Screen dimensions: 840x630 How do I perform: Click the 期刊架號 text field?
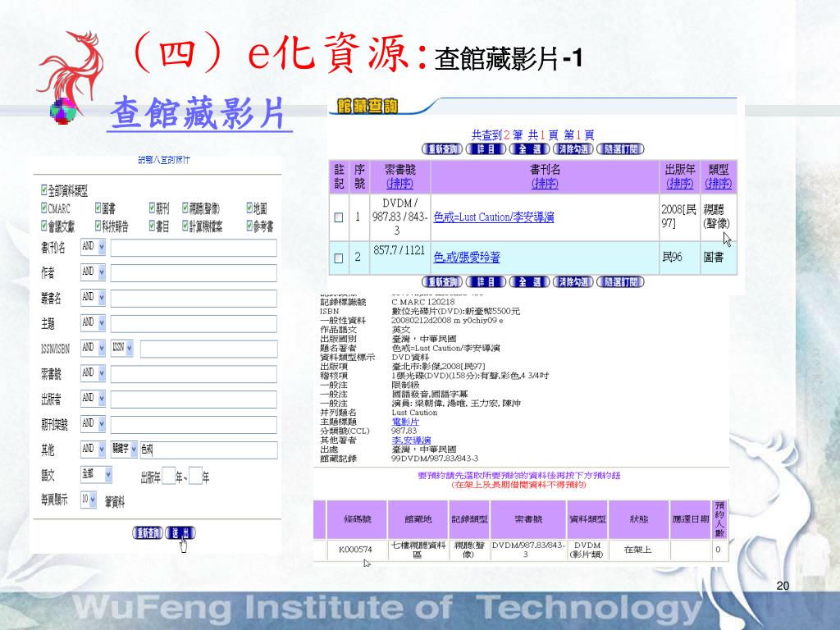click(x=194, y=424)
